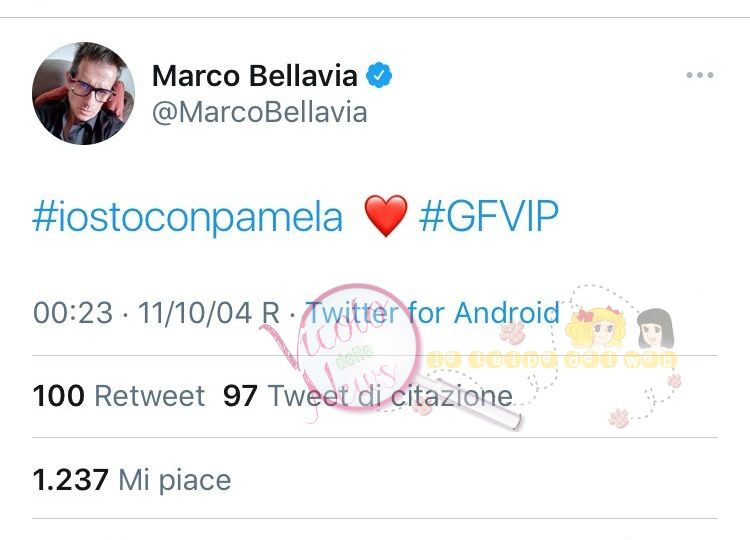Click the pink paw print near citazione
This screenshot has height=540, width=750.
(423, 408)
